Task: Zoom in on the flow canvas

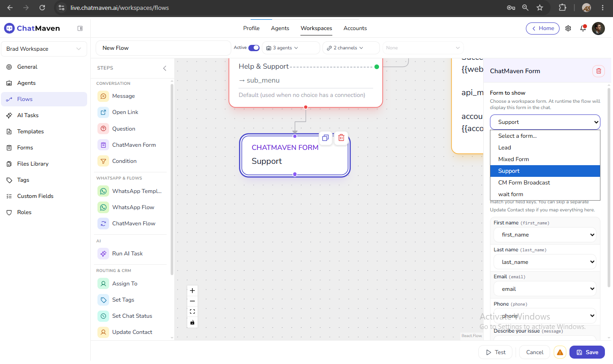Action: [192, 290]
